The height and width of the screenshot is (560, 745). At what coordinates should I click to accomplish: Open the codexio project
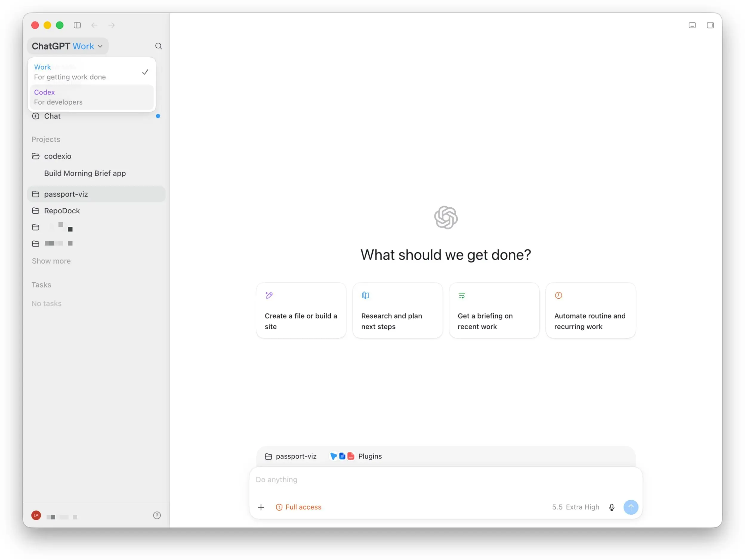96,156
